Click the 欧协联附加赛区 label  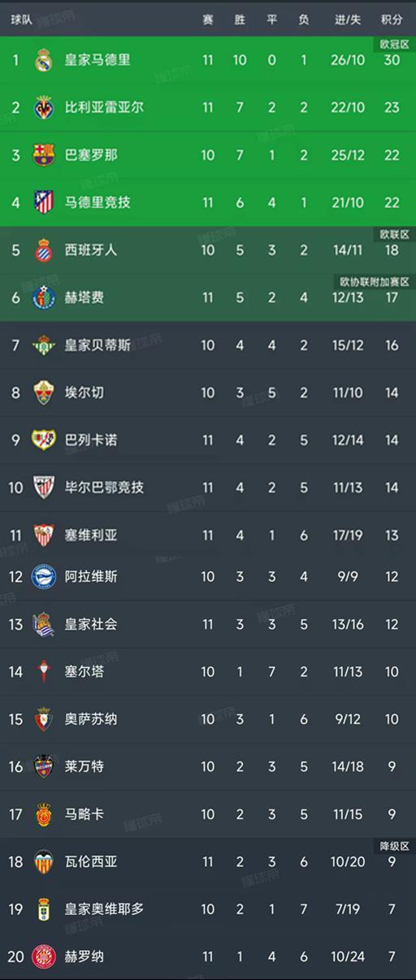374,282
